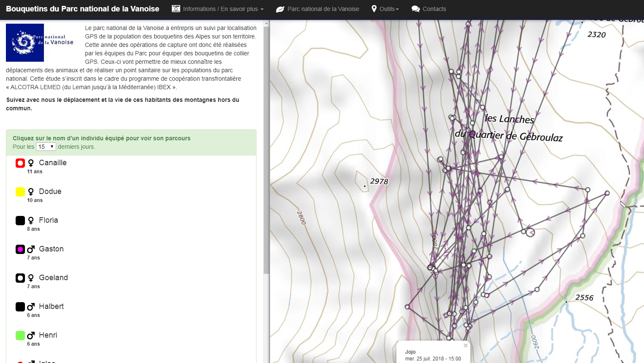Click the Jojo name in the map popup
The width and height of the screenshot is (644, 363).
pyautogui.click(x=410, y=352)
